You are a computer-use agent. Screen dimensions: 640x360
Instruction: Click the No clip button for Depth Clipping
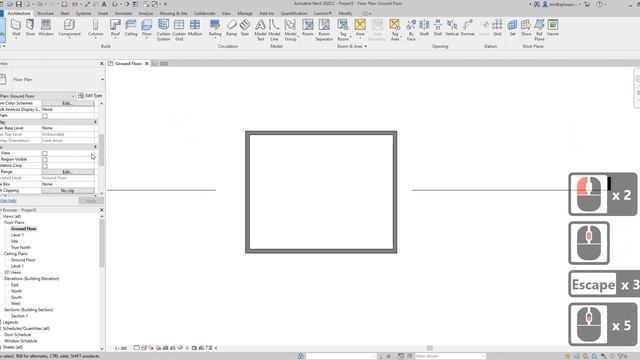click(x=68, y=191)
